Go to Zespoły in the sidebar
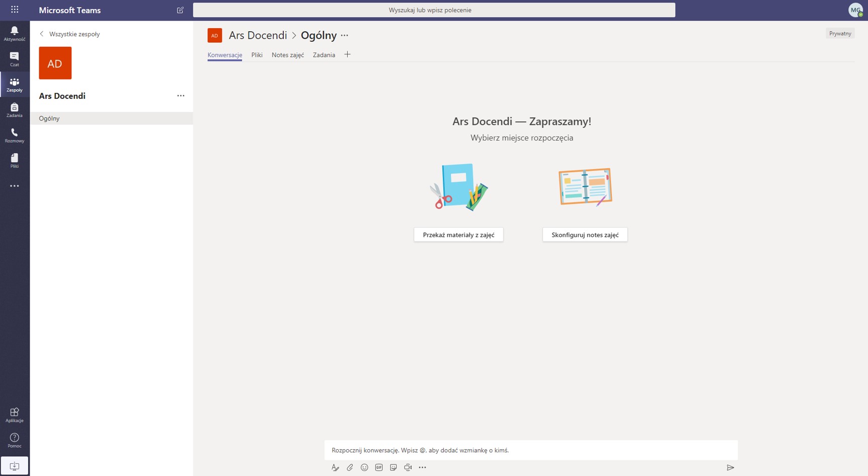 (x=15, y=85)
